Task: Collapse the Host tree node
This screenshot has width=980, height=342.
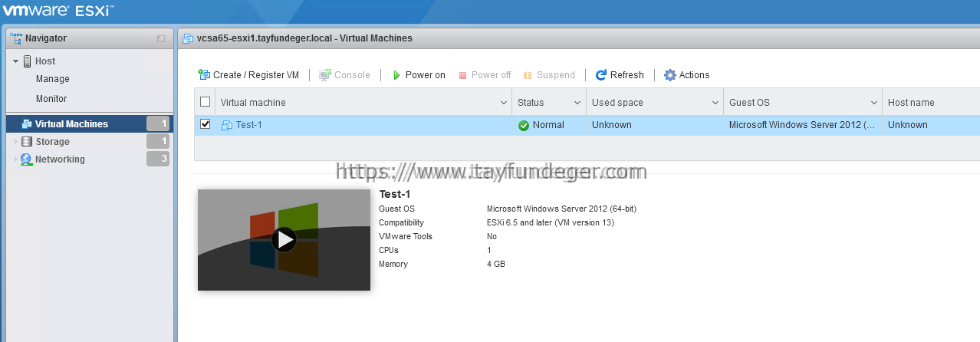Action: click(15, 61)
